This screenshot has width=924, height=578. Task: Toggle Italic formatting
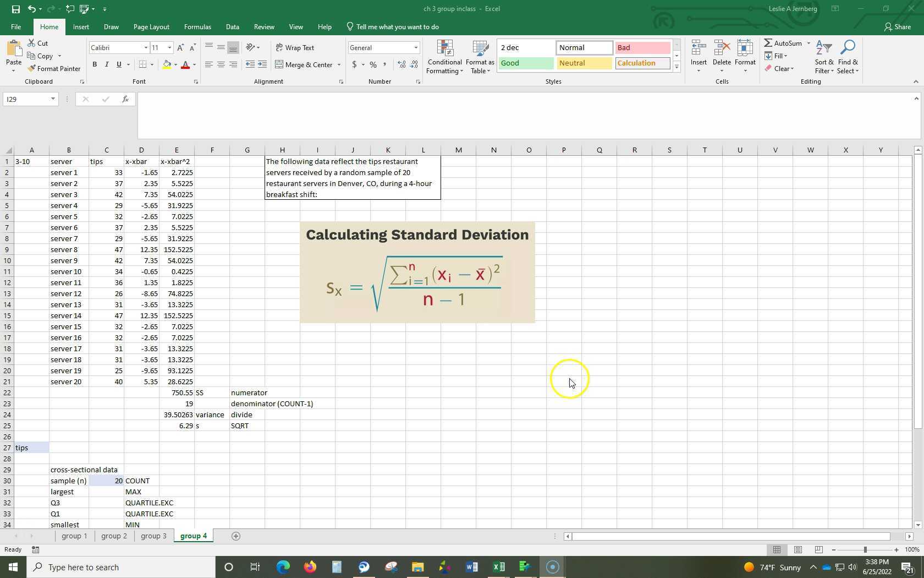tap(107, 65)
